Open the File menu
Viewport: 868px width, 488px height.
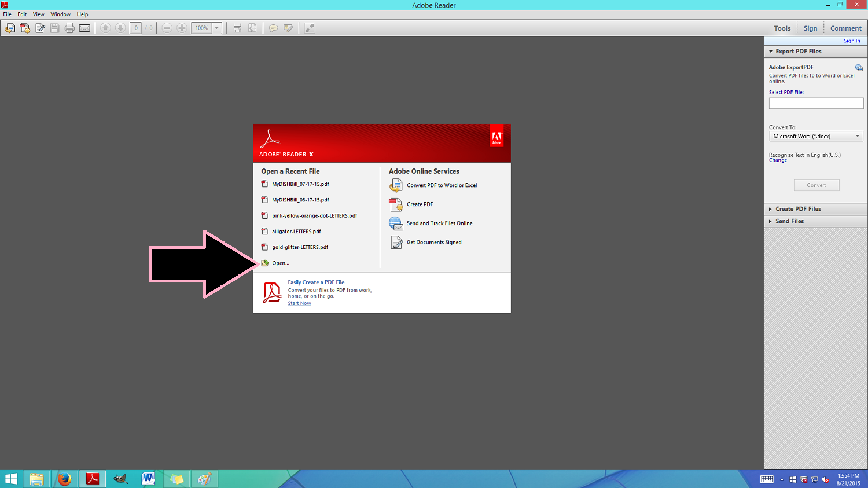pos(7,14)
